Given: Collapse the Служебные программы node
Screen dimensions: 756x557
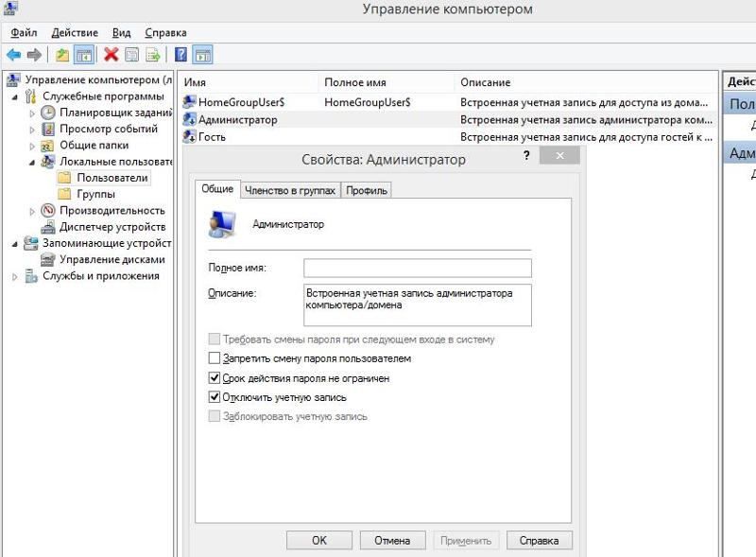Looking at the screenshot, I should pos(15,97).
